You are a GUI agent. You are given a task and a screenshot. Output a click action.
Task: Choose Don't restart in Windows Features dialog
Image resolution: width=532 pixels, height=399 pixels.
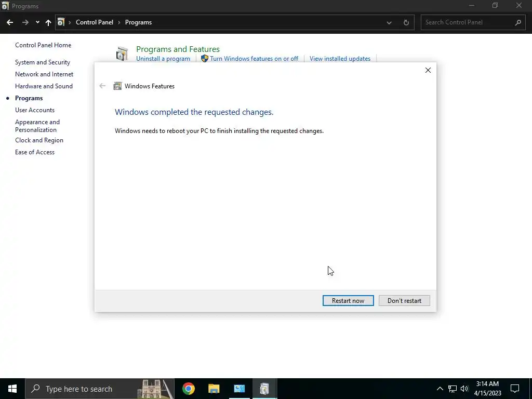coord(404,301)
